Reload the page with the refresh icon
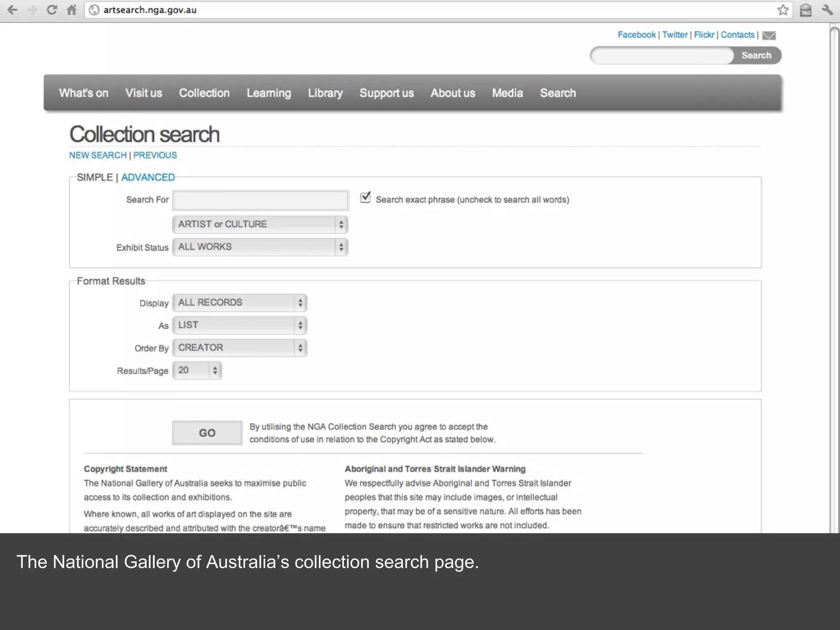The image size is (840, 630). click(x=52, y=10)
